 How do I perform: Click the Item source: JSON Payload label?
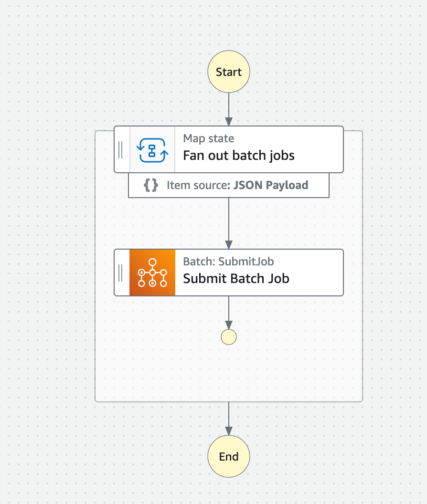point(237,185)
